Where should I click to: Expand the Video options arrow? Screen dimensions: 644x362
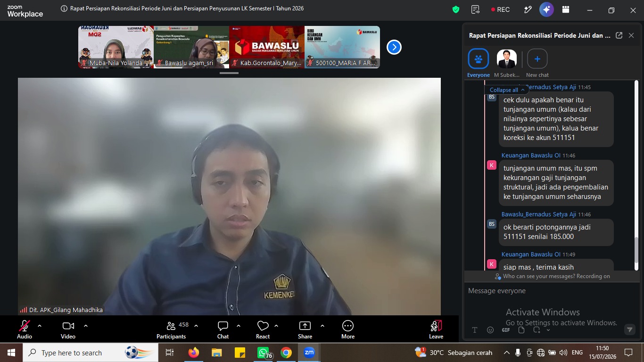[86, 326]
